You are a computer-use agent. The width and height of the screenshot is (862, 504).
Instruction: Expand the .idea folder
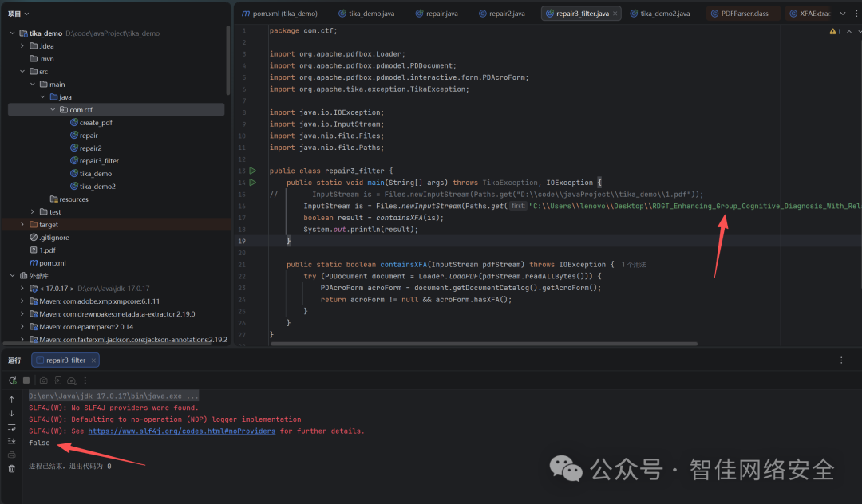23,46
